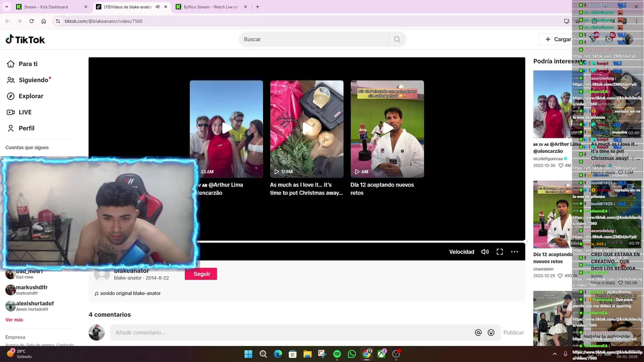Open OBS Studio from taskbar
Screen dimensions: 644x362
pos(396,354)
